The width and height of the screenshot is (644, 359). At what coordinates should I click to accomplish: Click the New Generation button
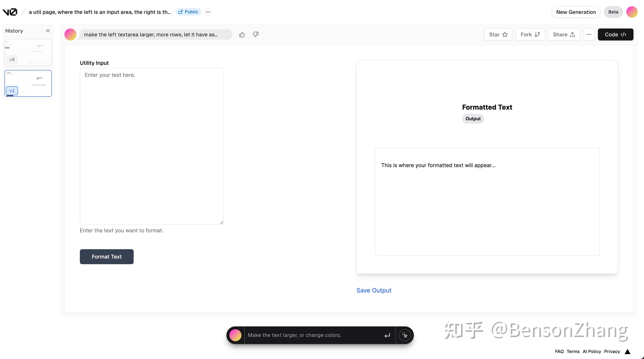(576, 12)
